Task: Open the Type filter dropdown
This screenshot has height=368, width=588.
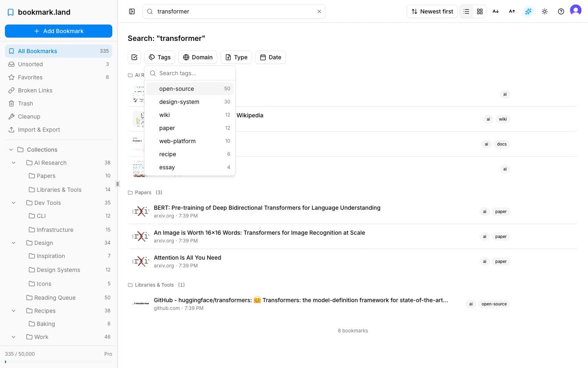Action: (x=236, y=57)
